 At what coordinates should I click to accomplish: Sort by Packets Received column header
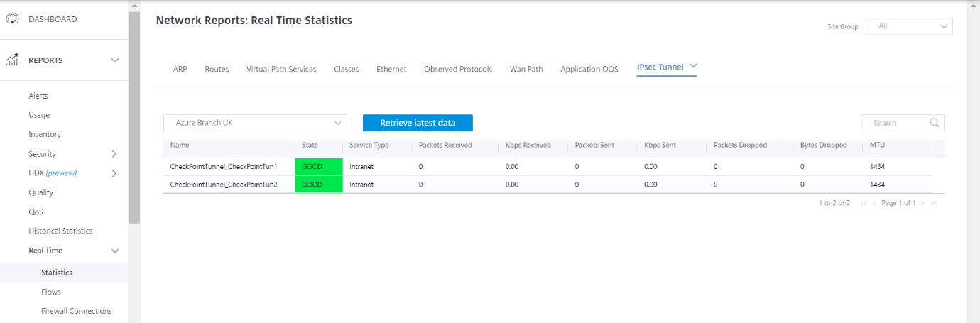445,145
